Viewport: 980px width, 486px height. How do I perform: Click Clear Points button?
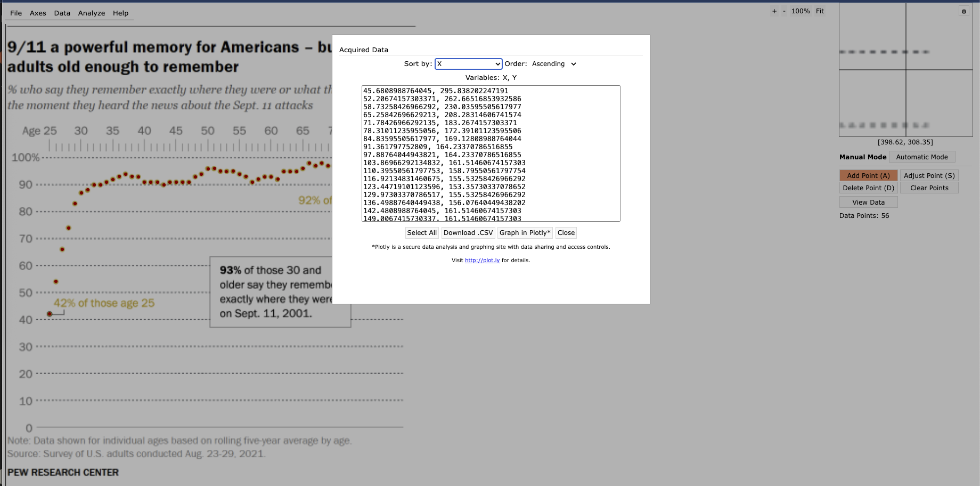click(x=929, y=188)
